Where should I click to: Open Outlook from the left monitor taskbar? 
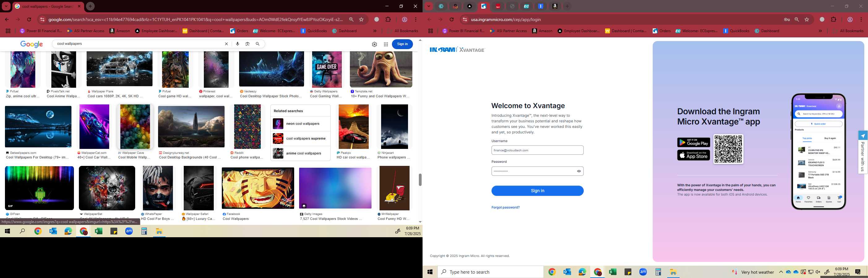coord(53,231)
